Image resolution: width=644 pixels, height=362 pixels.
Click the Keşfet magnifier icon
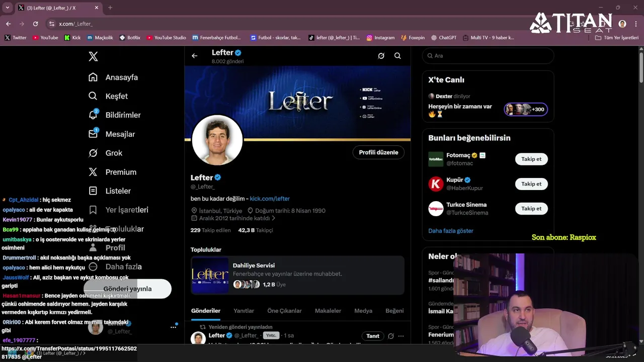93,96
